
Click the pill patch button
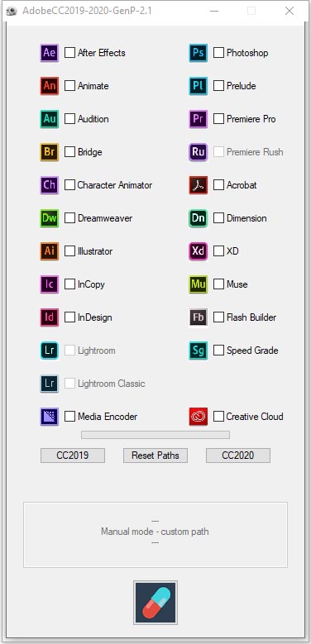click(x=155, y=603)
